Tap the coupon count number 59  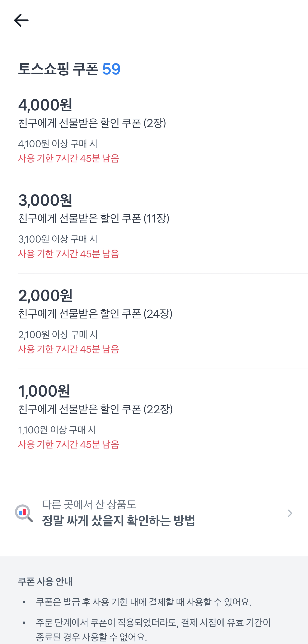[x=111, y=69]
